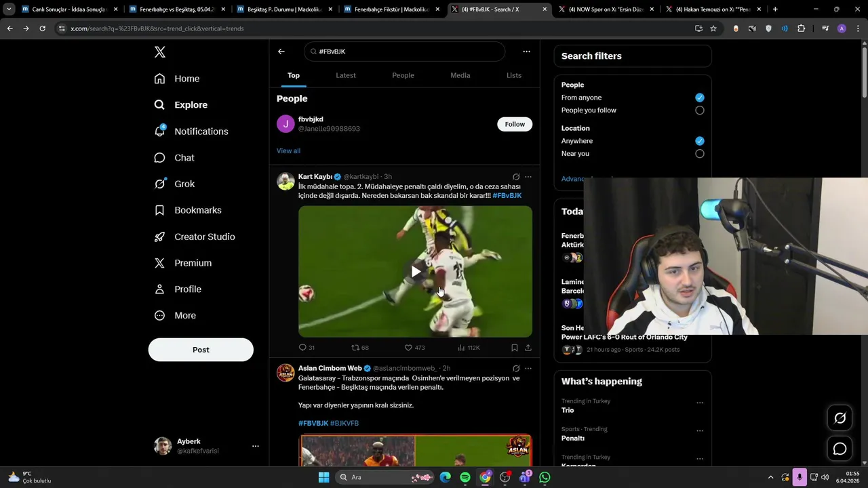This screenshot has height=488, width=868.
Task: Go to Home in the X sidebar
Action: 177,79
